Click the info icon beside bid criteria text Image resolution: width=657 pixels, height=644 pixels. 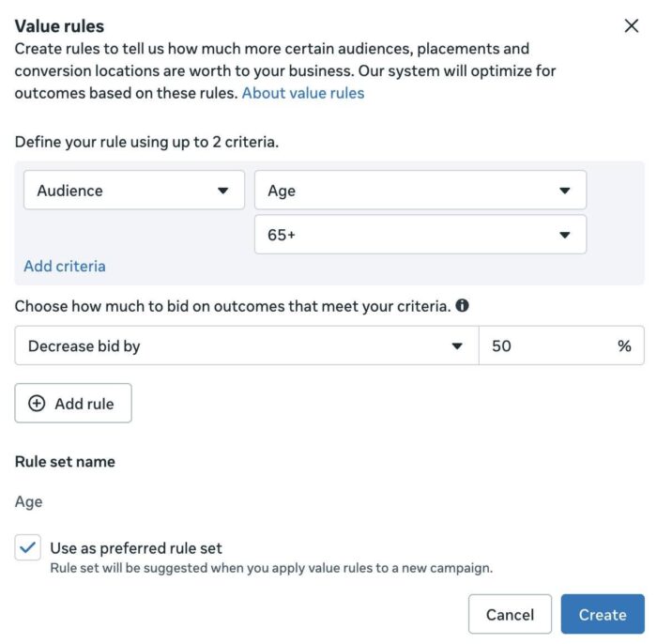462,305
